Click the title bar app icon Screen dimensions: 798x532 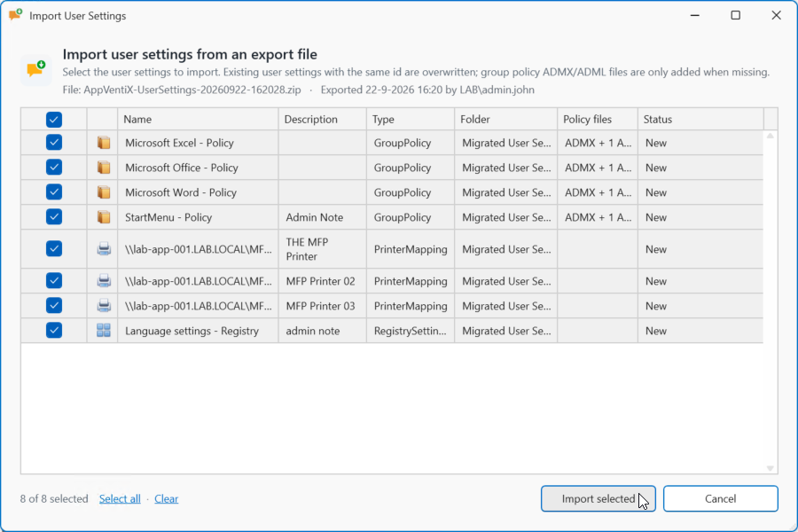click(15, 15)
